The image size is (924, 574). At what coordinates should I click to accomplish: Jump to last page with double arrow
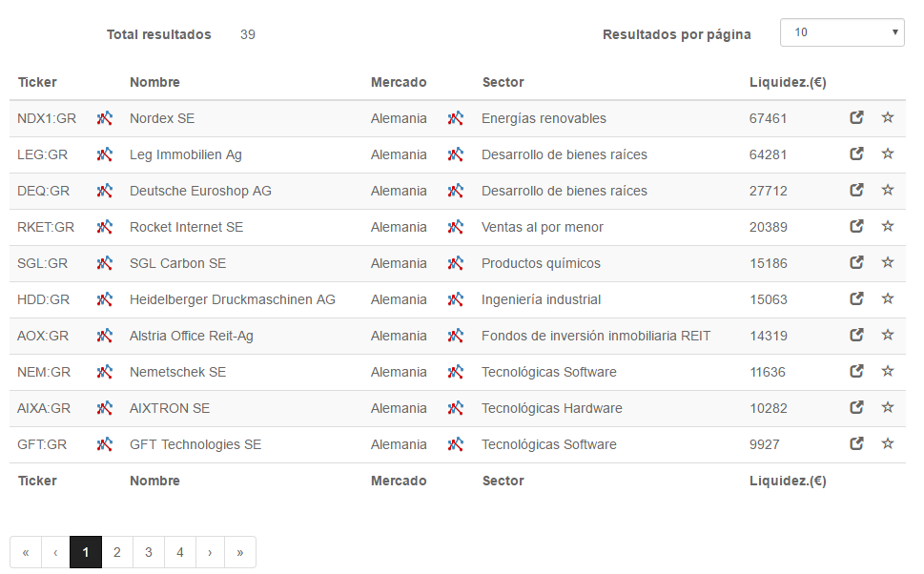240,552
